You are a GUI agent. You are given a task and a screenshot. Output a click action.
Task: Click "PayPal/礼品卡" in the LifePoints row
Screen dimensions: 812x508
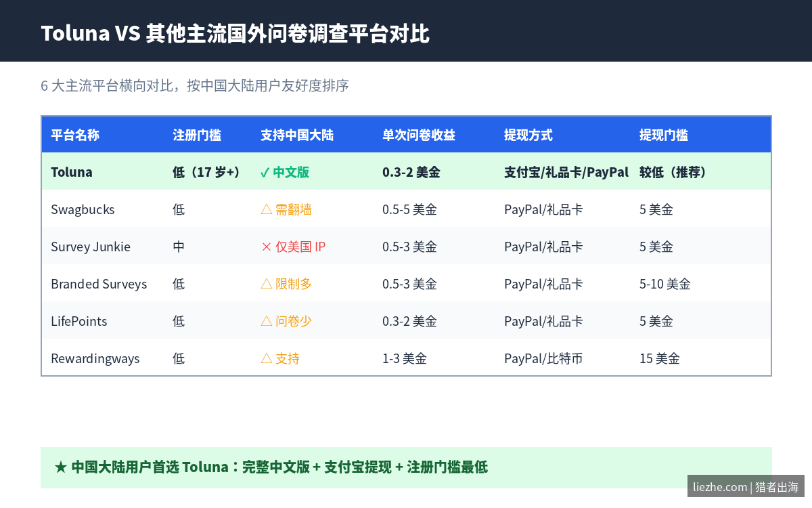(x=543, y=321)
